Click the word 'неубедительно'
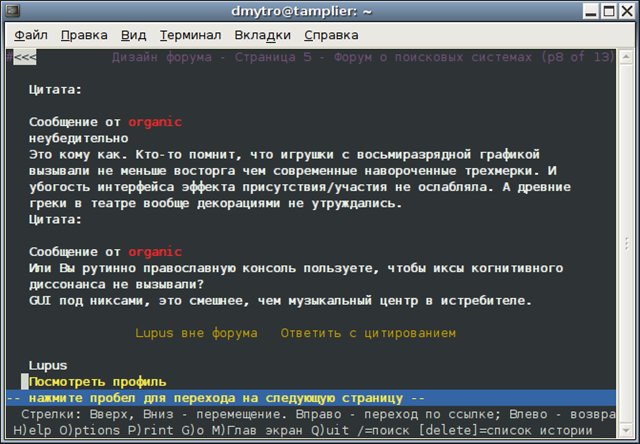The width and height of the screenshot is (640, 444). (x=78, y=138)
